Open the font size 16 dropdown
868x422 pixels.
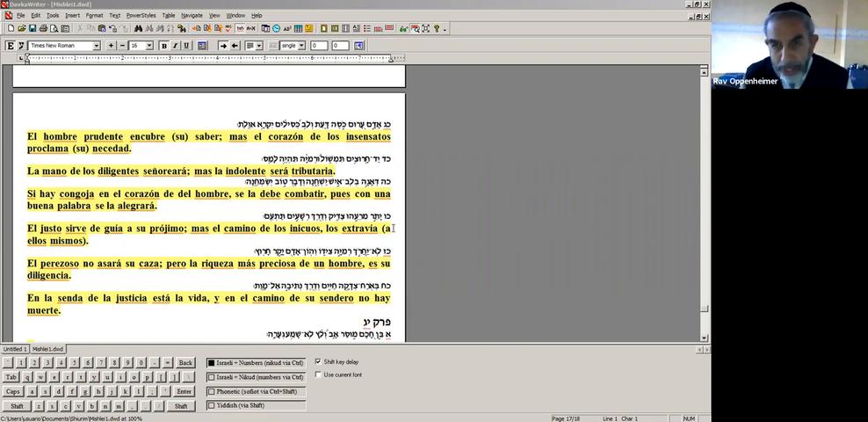tap(149, 46)
